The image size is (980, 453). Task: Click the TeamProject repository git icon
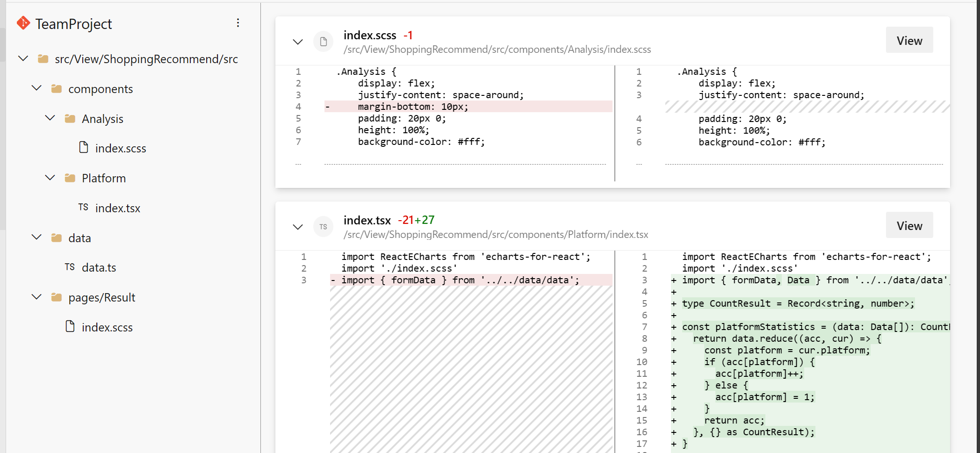(23, 23)
